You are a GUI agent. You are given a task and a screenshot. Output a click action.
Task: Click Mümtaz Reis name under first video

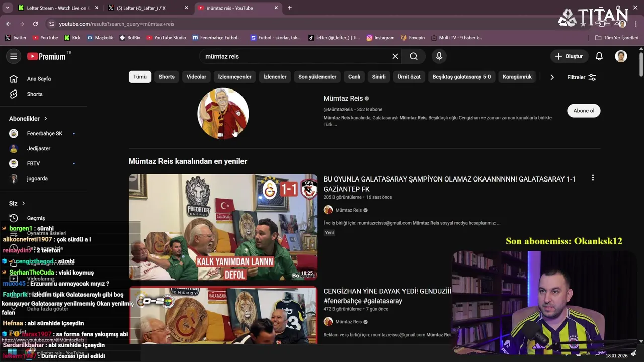coord(348,210)
